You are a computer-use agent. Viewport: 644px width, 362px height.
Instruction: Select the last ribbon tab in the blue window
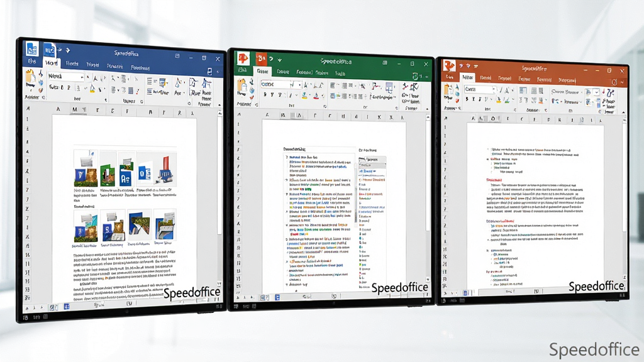click(x=140, y=67)
